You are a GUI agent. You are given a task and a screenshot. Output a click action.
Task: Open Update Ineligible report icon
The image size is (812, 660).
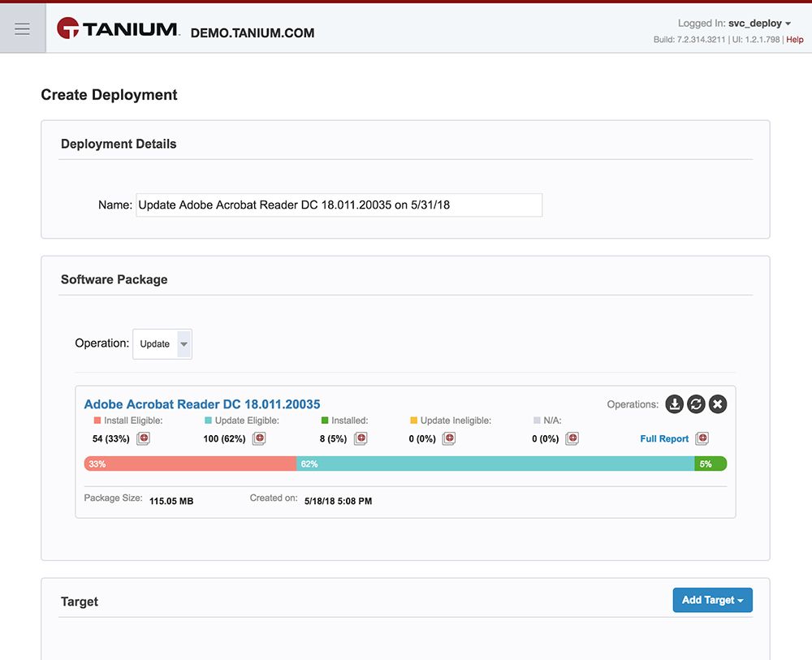tap(449, 438)
